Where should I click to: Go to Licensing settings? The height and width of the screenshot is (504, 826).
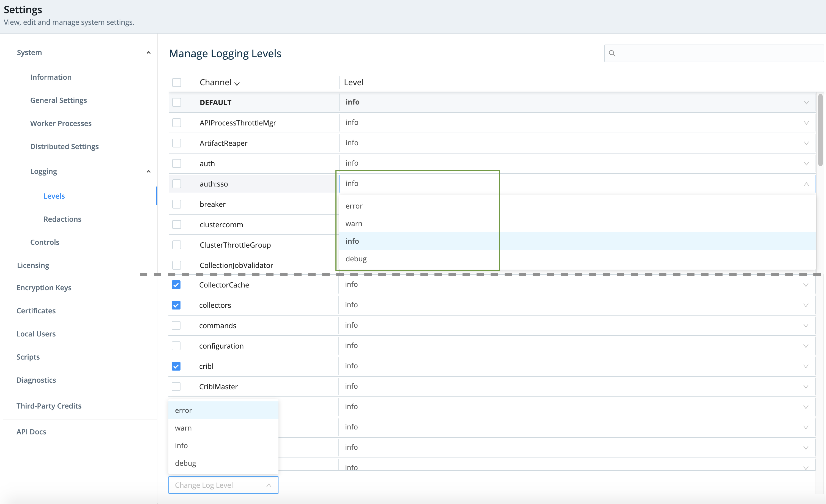[x=33, y=265]
